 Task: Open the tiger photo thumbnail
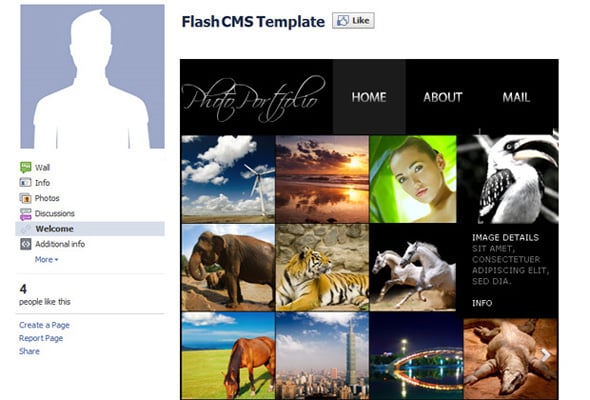pyautogui.click(x=322, y=268)
